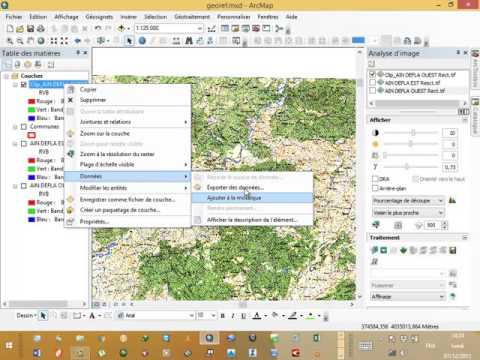Click the gamma value field 0,73
Viewport: 480px width, 360px height.
(449, 167)
